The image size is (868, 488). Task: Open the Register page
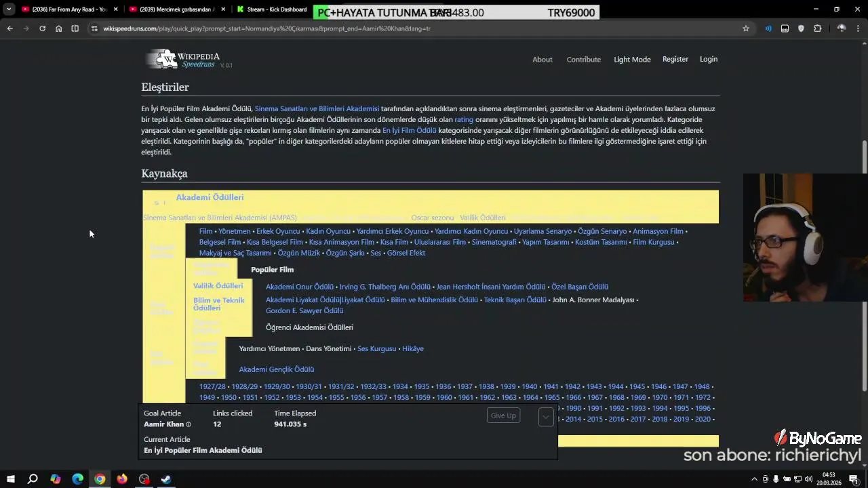pyautogui.click(x=675, y=59)
